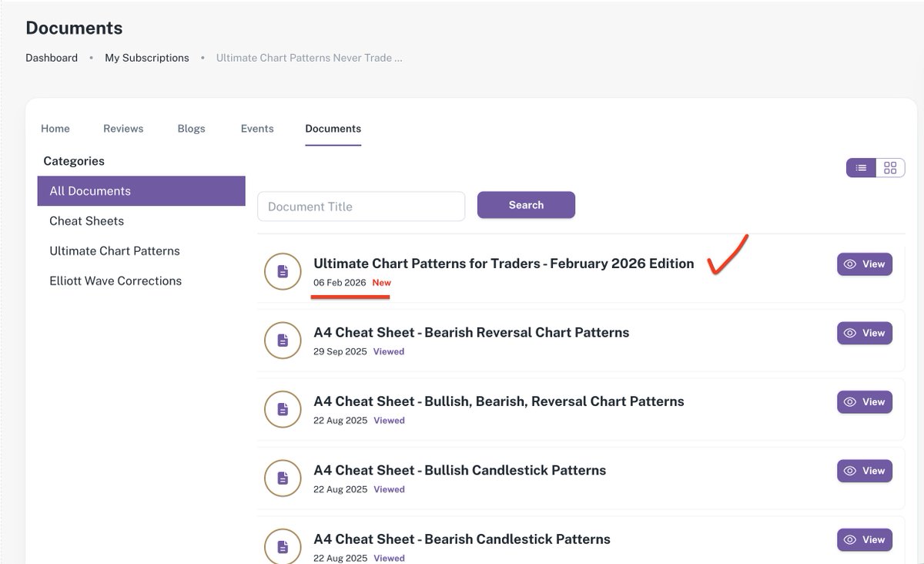Image resolution: width=924 pixels, height=564 pixels.
Task: Click Ultimate Chart Patterns Never Trade breadcrumb
Action: coord(310,58)
